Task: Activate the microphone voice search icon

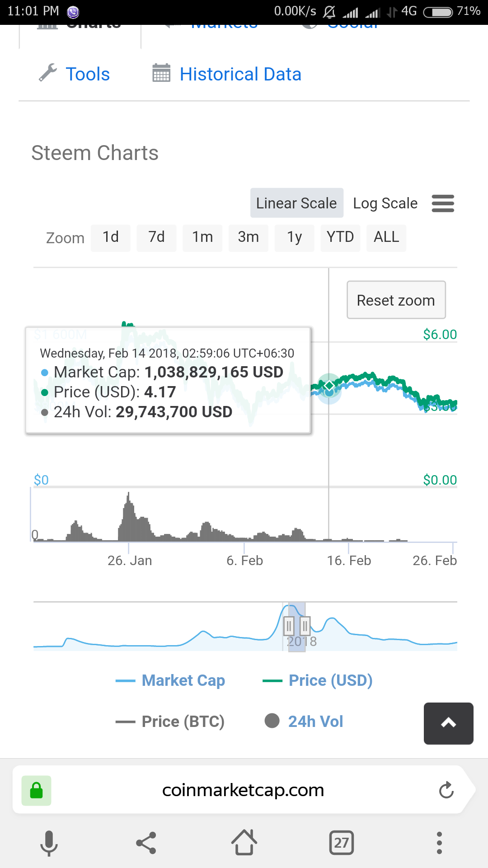Action: [49, 843]
